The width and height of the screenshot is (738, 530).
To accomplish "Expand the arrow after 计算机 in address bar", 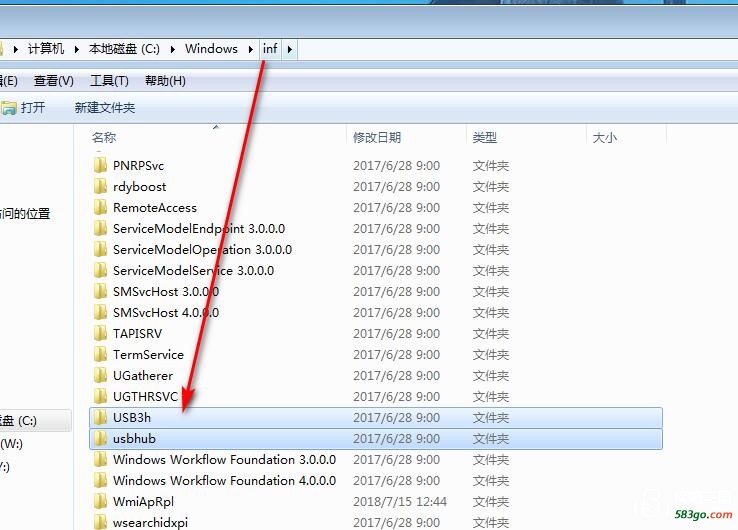I will pyautogui.click(x=76, y=49).
